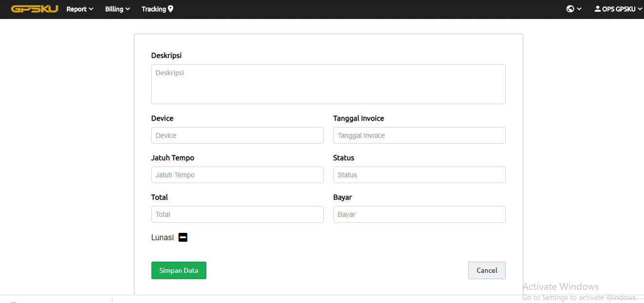Open the Billing dropdown menu
The image size is (644, 303).
click(117, 9)
